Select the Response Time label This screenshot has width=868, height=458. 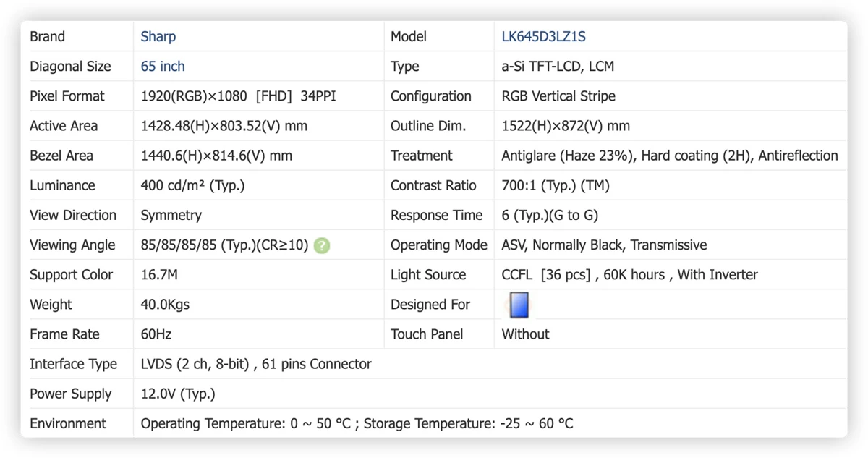(436, 215)
